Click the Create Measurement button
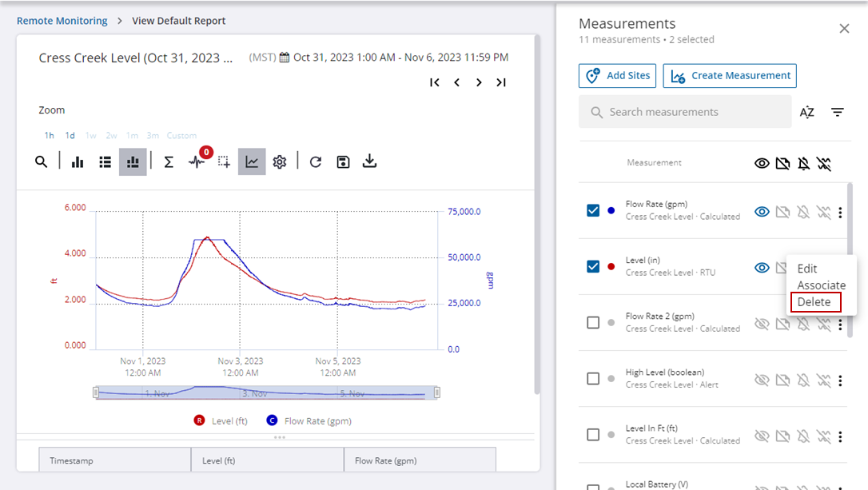The image size is (868, 490). (x=730, y=76)
